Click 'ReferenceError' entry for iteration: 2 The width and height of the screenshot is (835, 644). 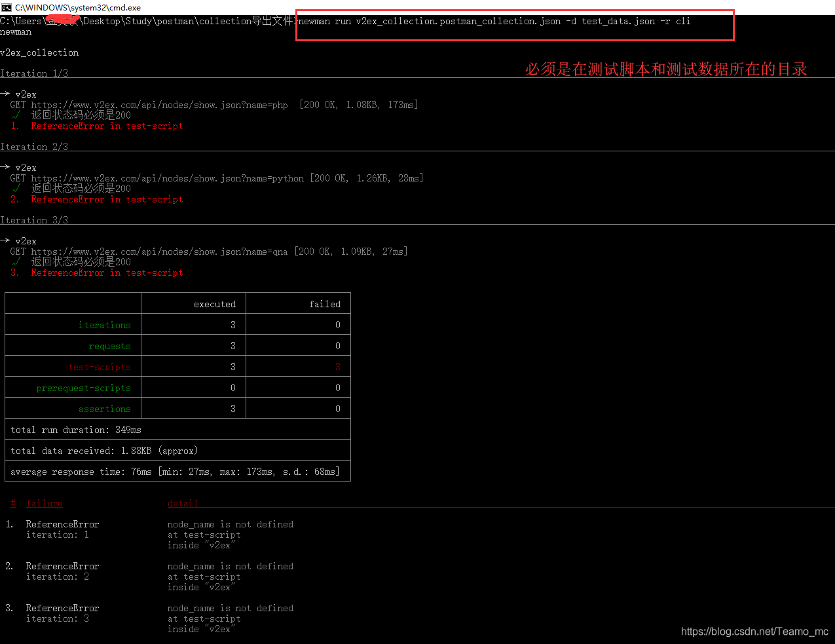point(62,566)
